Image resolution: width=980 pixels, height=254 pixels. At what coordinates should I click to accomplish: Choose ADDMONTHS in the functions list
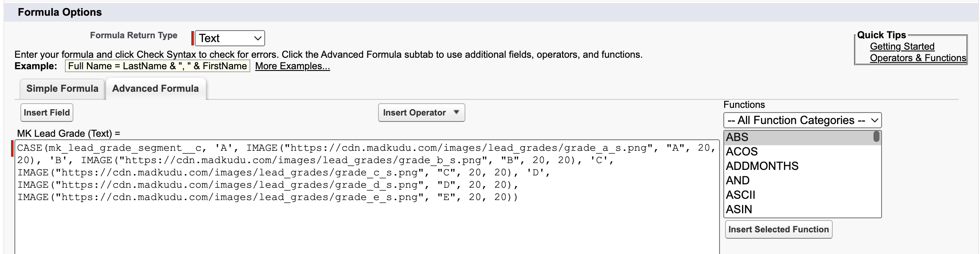point(762,166)
